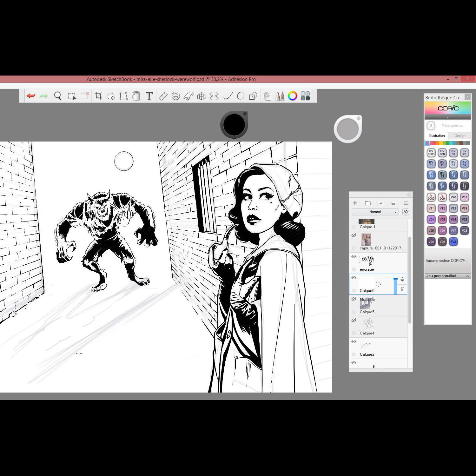The image size is (476, 476).
Task: Show the capture_001 layer
Action: pyautogui.click(x=354, y=235)
